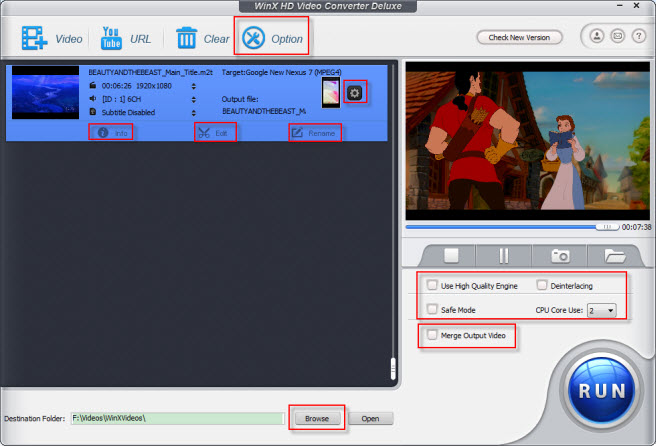This screenshot has width=656, height=446.
Task: Minimize the WinX converter window
Action: coord(620,6)
